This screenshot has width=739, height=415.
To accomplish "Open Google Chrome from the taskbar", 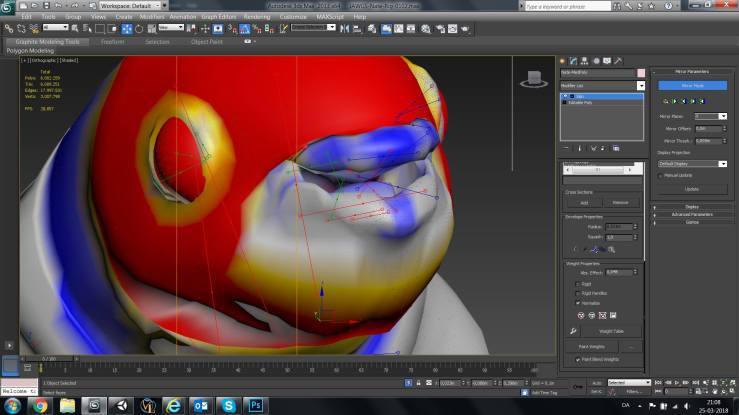I will [x=40, y=405].
